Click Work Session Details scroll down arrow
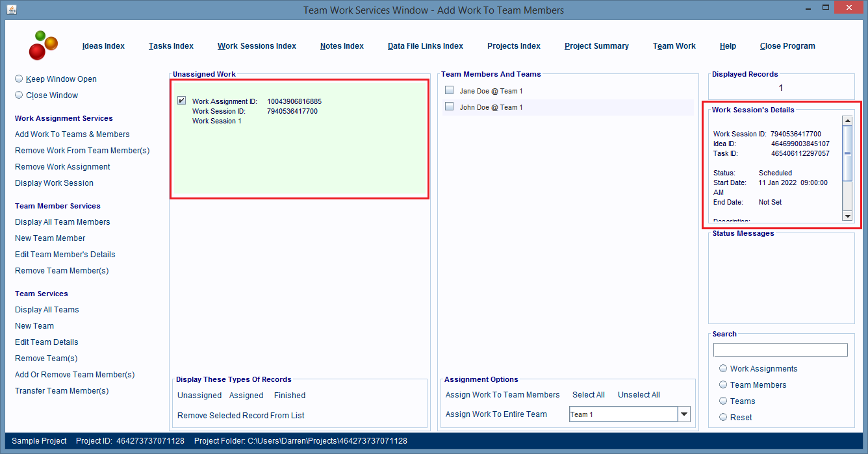868x454 pixels. pos(847,216)
